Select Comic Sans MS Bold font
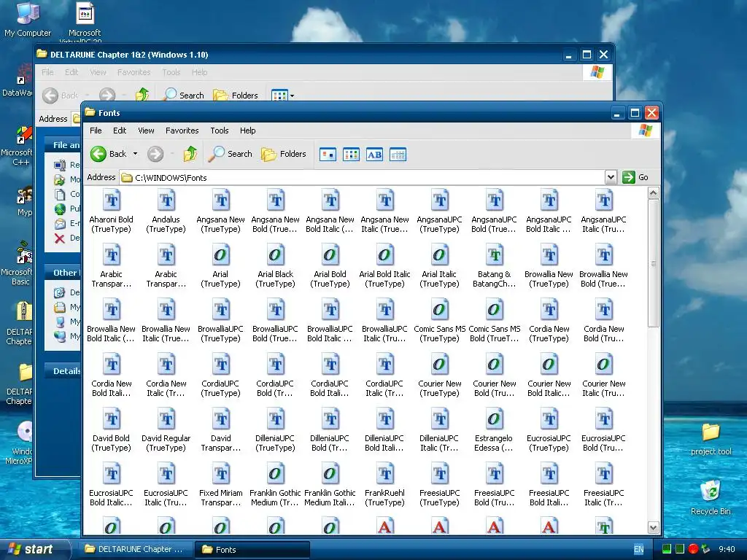This screenshot has height=560, width=747. pos(495,320)
